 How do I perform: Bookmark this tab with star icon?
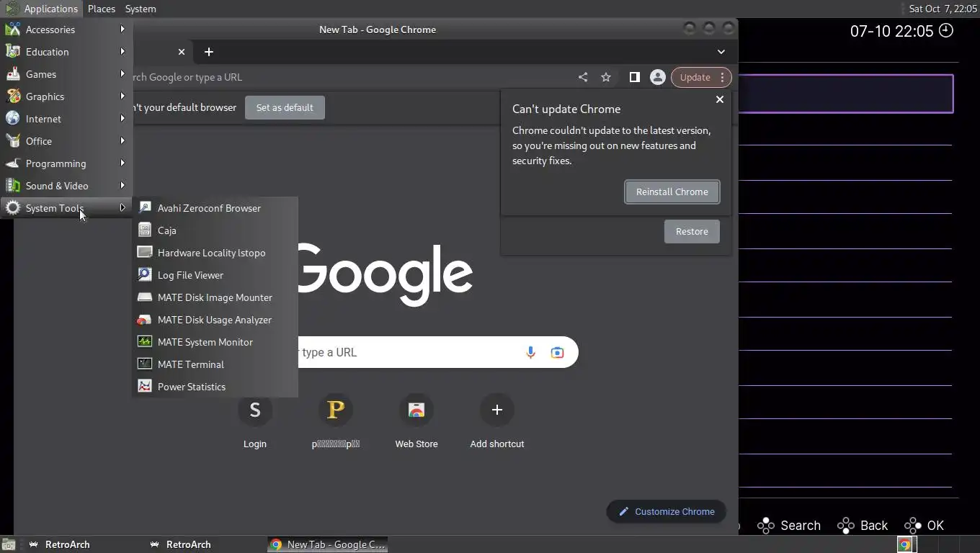[606, 77]
